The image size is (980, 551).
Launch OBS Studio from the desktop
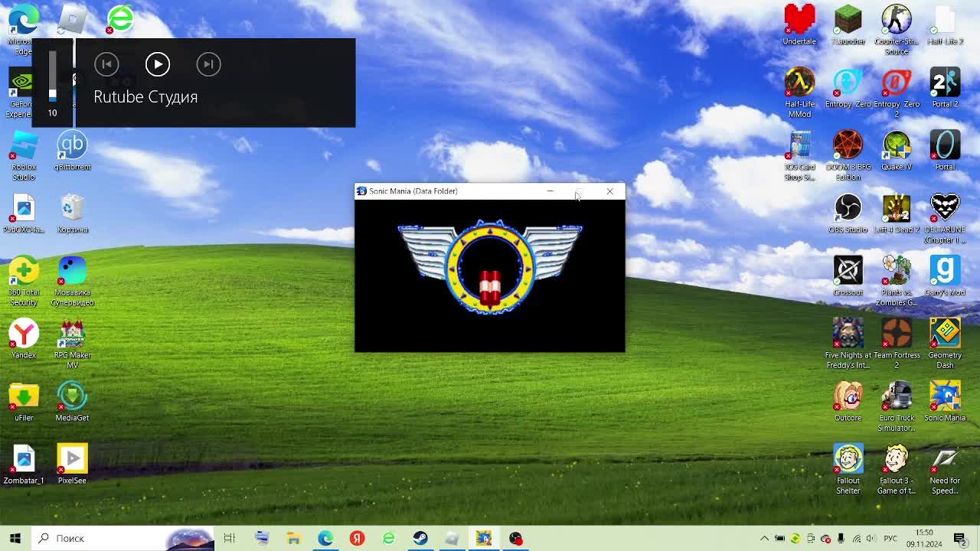848,214
